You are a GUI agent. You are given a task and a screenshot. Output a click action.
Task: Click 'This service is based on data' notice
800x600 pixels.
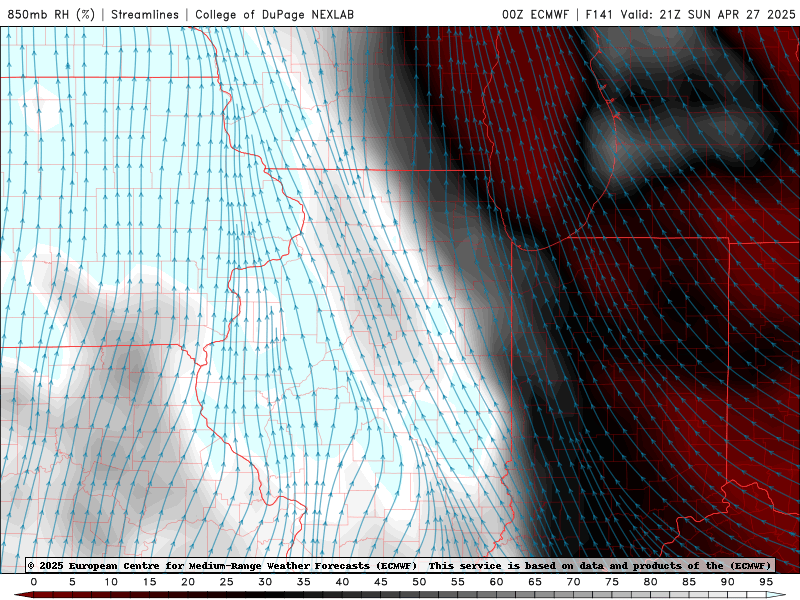coord(516,565)
